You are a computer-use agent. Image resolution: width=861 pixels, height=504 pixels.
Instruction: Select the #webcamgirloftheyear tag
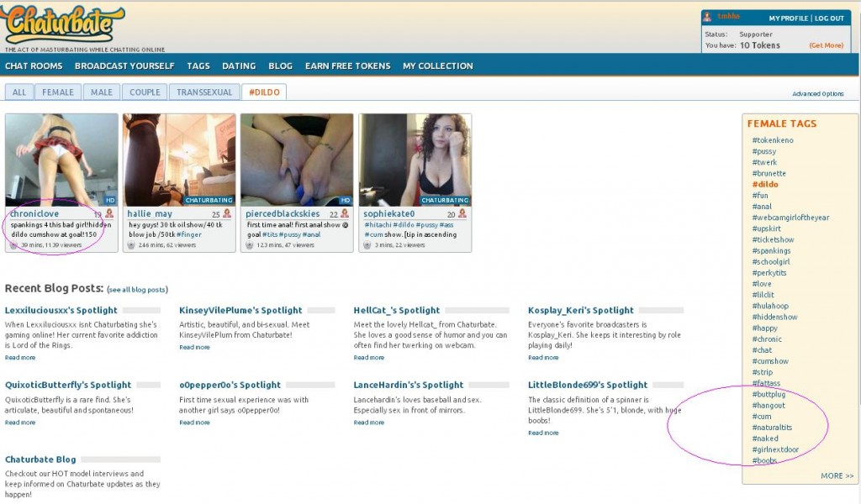point(790,218)
